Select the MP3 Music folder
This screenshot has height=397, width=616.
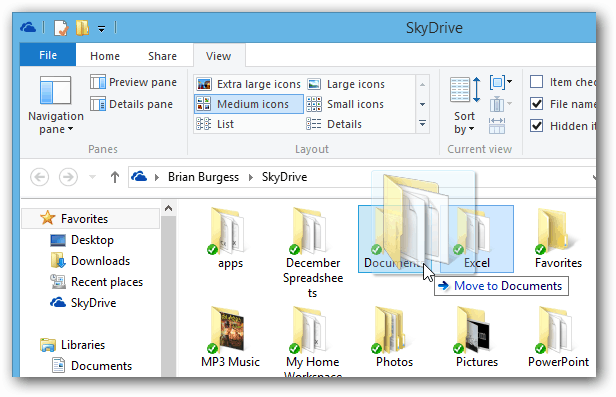(230, 337)
